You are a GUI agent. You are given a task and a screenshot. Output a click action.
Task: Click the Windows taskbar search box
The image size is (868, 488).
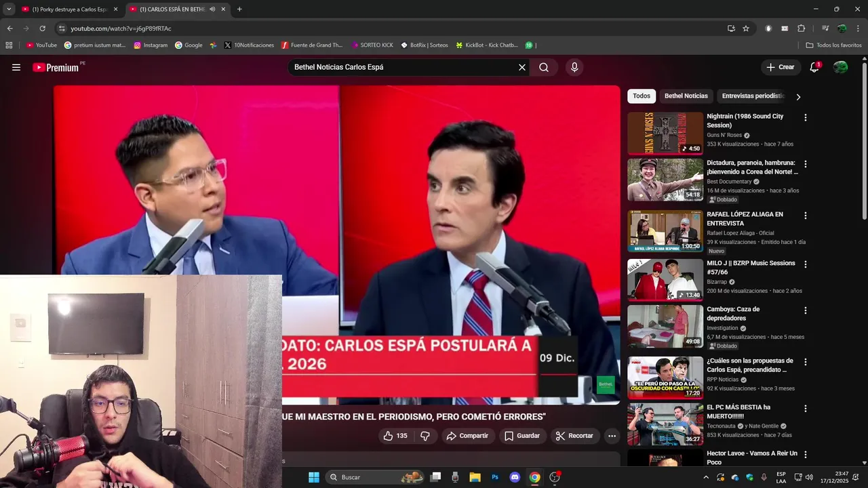375,477
